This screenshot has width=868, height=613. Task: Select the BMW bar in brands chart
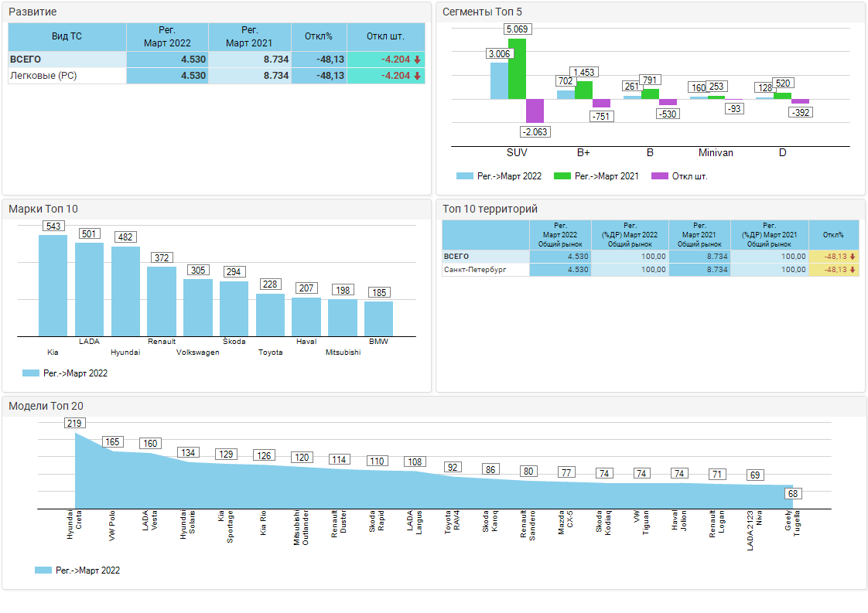pos(378,318)
